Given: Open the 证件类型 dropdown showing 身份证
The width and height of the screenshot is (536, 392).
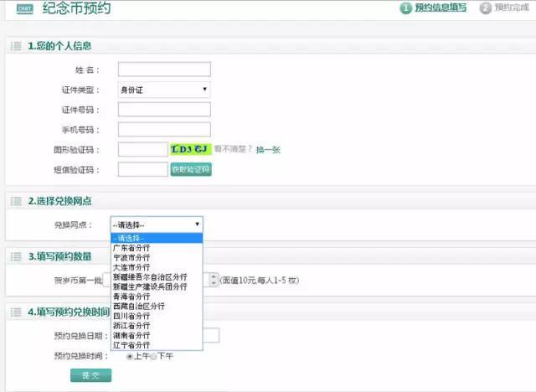Looking at the screenshot, I should [x=163, y=90].
